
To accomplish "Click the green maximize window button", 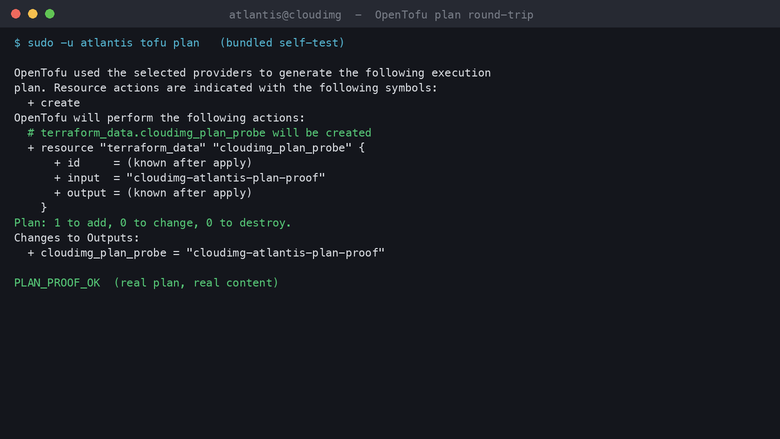I will point(50,14).
